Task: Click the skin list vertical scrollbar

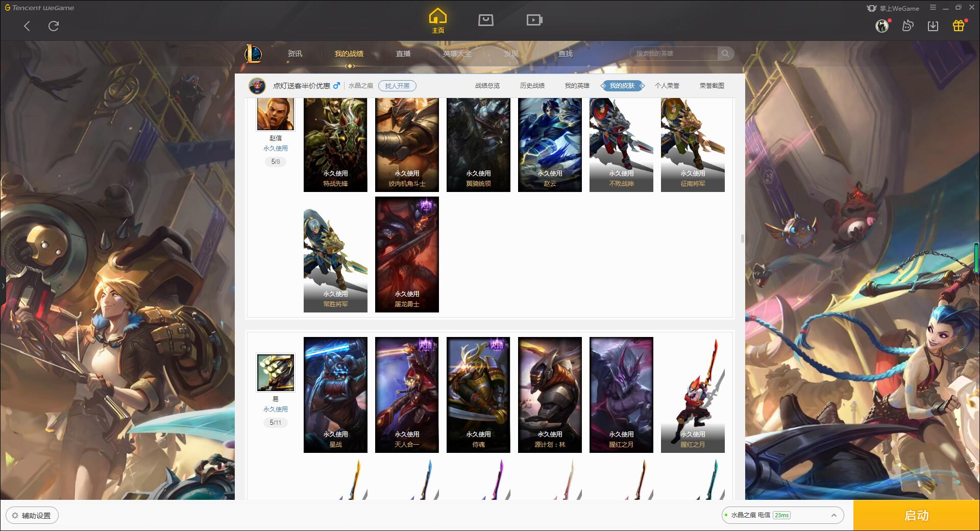Action: click(x=742, y=239)
